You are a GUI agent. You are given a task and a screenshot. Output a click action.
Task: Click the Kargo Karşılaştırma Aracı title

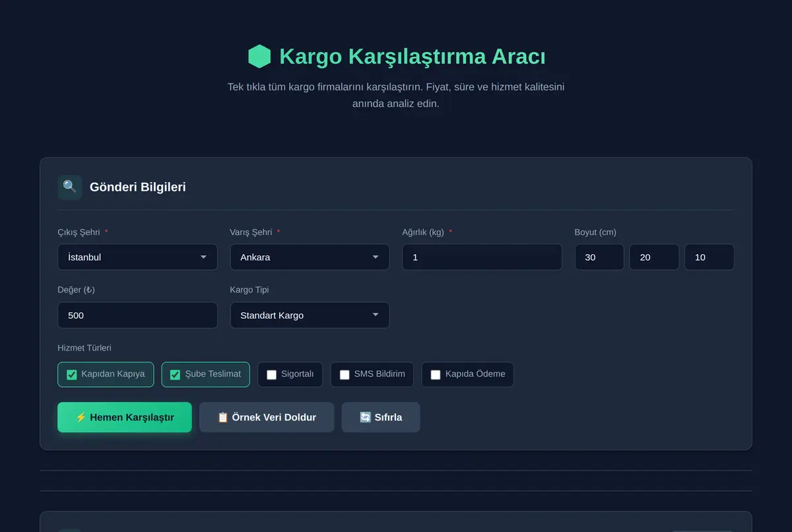(412, 57)
